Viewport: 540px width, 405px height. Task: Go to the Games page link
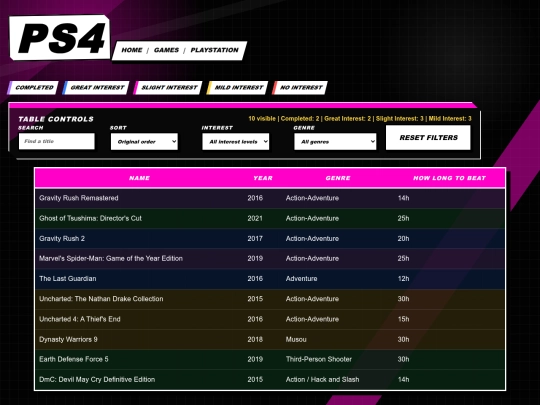tap(166, 50)
